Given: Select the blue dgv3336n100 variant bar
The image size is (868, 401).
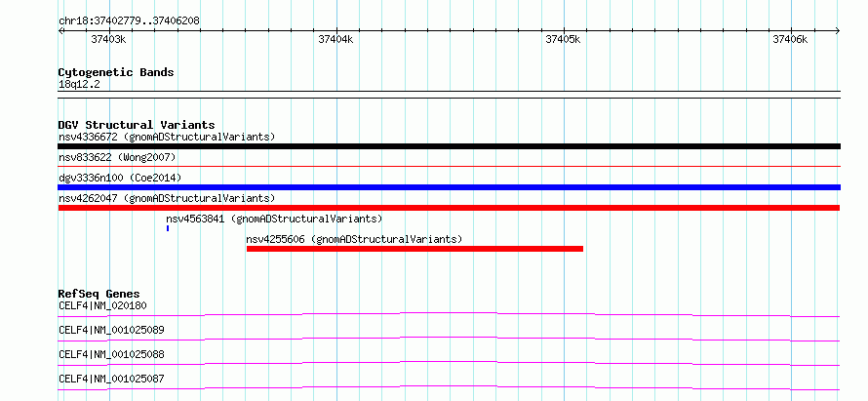Looking at the screenshot, I should coord(449,187).
